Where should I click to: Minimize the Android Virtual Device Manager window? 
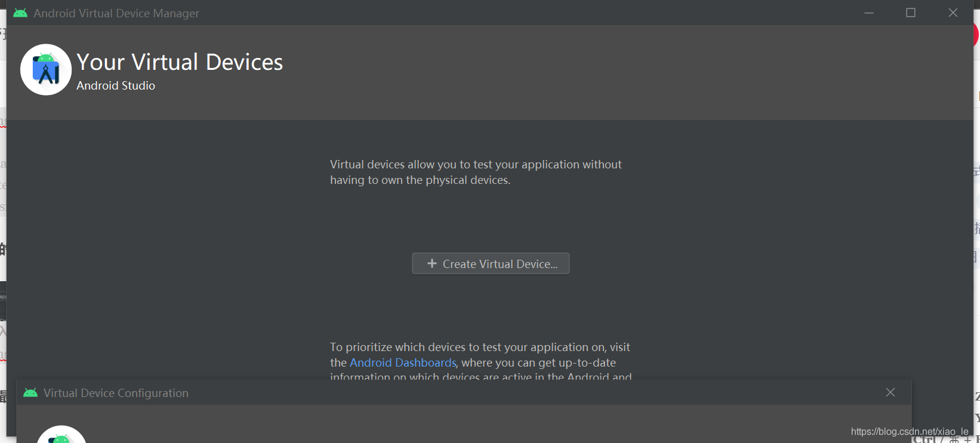click(869, 13)
